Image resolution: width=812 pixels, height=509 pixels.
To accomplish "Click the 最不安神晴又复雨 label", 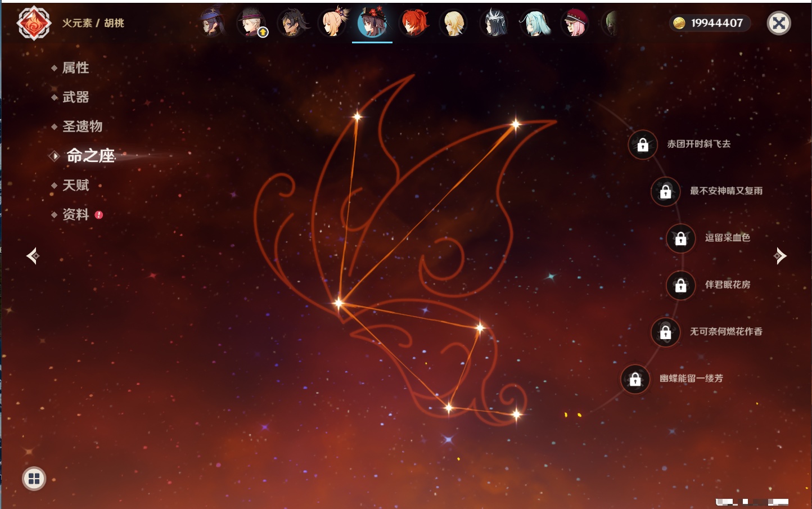I will coord(727,191).
